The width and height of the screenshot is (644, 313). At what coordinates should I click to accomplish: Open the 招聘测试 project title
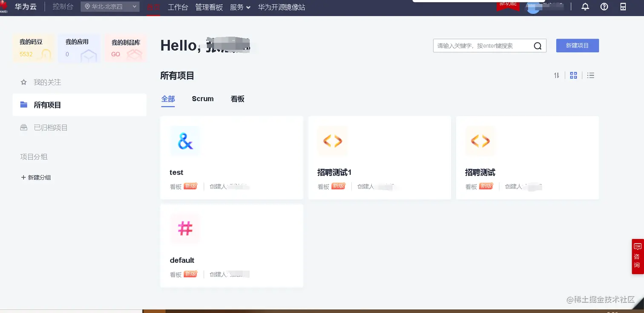(480, 172)
